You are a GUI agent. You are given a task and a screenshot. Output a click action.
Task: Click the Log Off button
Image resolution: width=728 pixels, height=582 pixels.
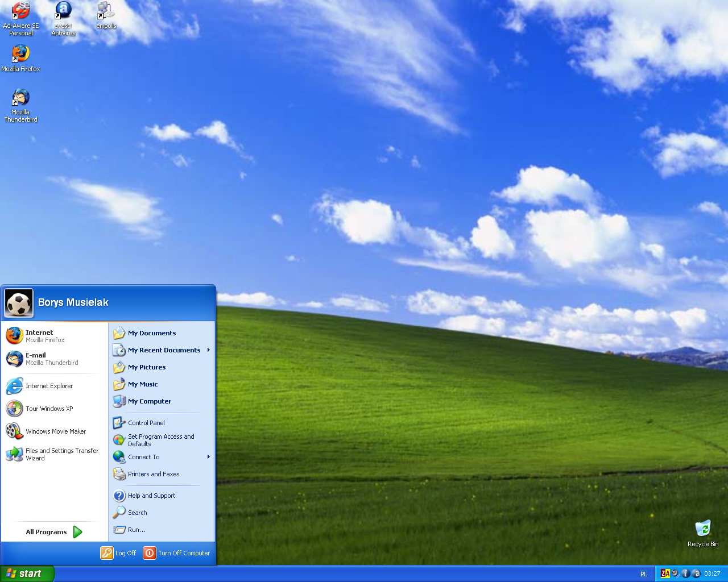pyautogui.click(x=118, y=553)
